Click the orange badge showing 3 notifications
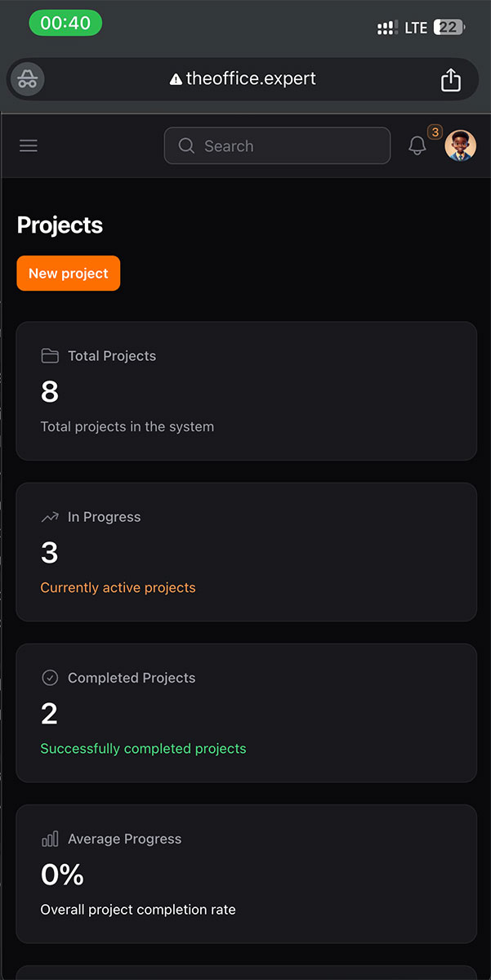 (x=433, y=131)
